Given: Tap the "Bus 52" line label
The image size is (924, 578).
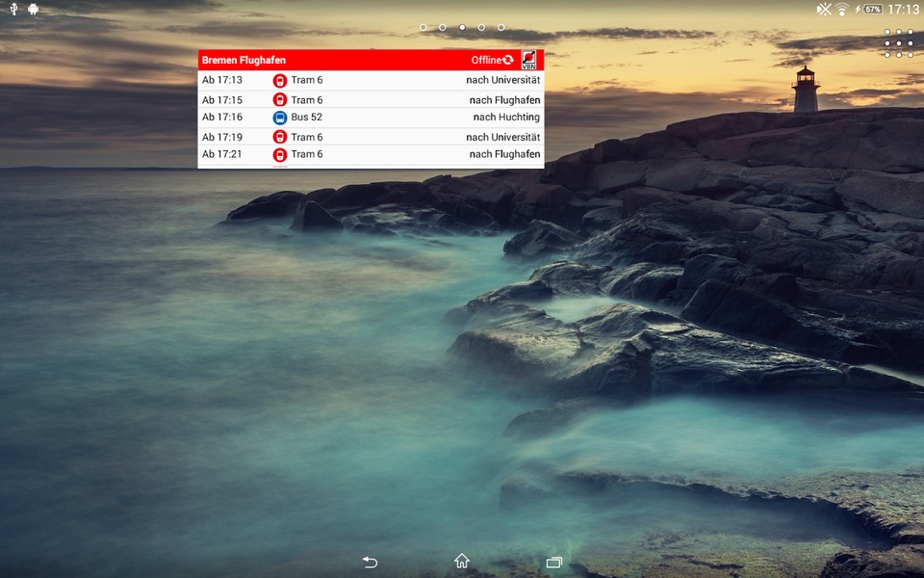Looking at the screenshot, I should click(x=306, y=117).
